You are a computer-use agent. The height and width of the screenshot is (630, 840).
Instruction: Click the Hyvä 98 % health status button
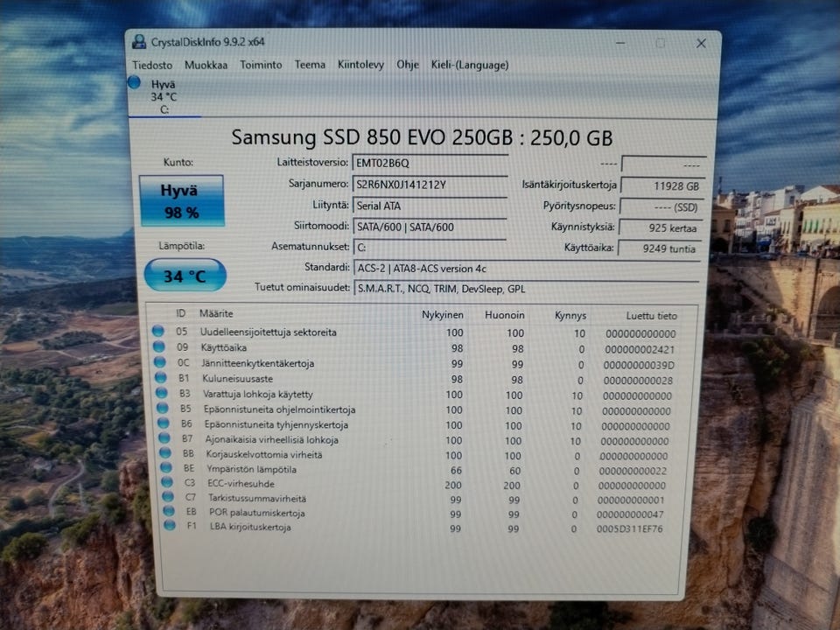[x=182, y=201]
